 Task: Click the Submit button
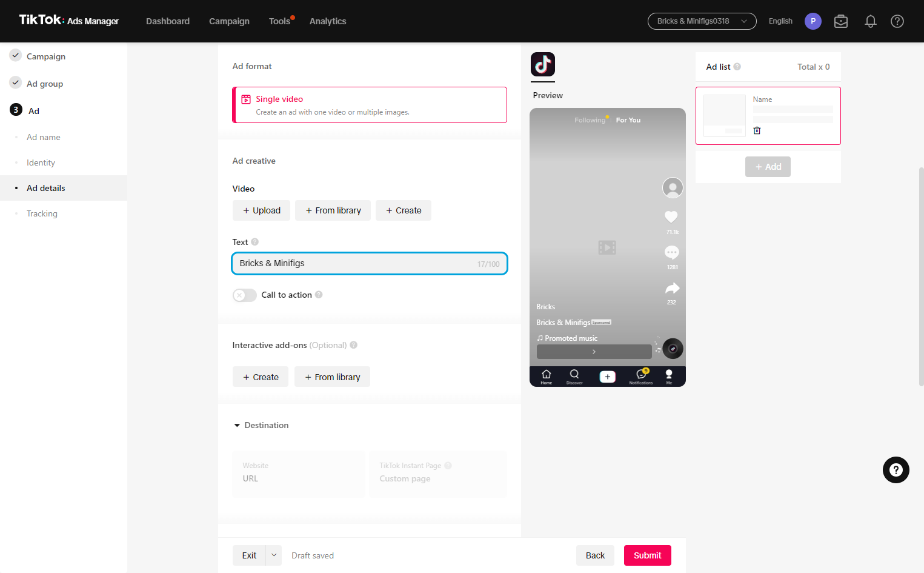[x=648, y=555]
